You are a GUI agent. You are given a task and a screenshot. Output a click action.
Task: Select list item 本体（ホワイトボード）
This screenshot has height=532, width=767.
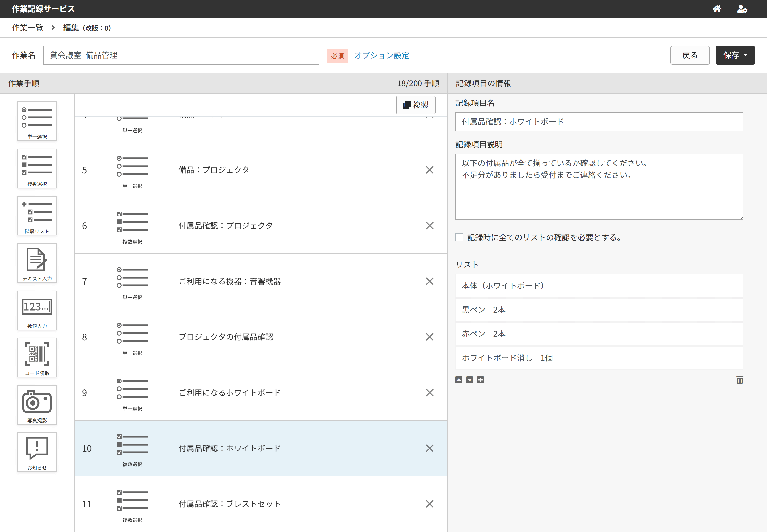click(x=599, y=286)
